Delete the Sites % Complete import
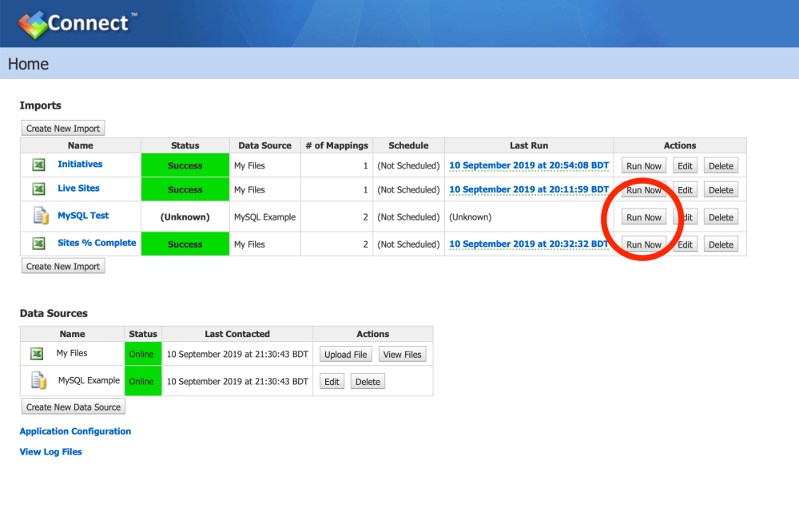Image resolution: width=799 pixels, height=532 pixels. (x=721, y=244)
